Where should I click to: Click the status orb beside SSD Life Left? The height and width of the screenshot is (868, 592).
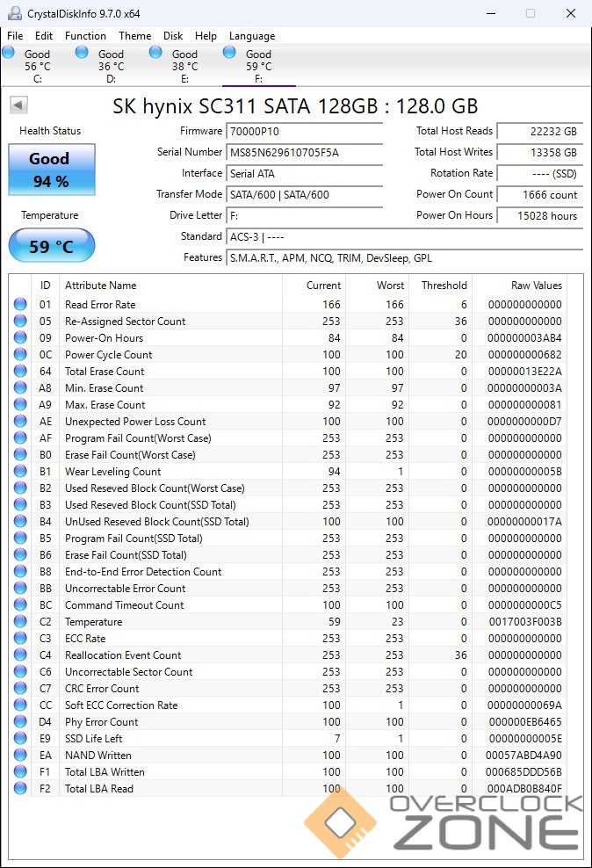(20, 739)
